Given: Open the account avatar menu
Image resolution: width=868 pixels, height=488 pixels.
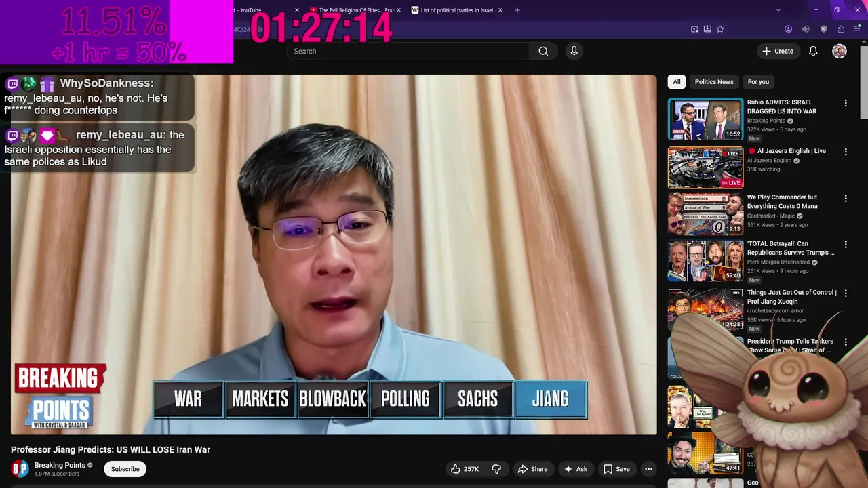Looking at the screenshot, I should (x=840, y=51).
